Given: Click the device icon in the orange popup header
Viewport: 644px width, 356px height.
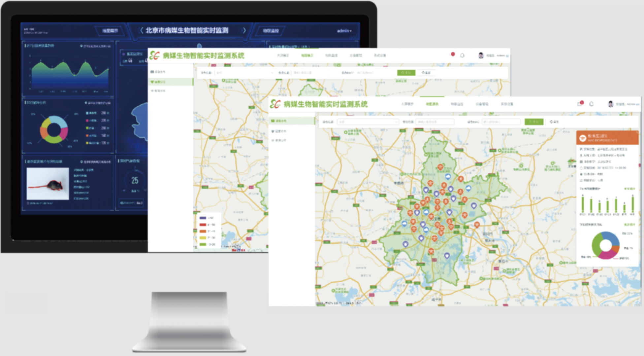Looking at the screenshot, I should (x=583, y=138).
